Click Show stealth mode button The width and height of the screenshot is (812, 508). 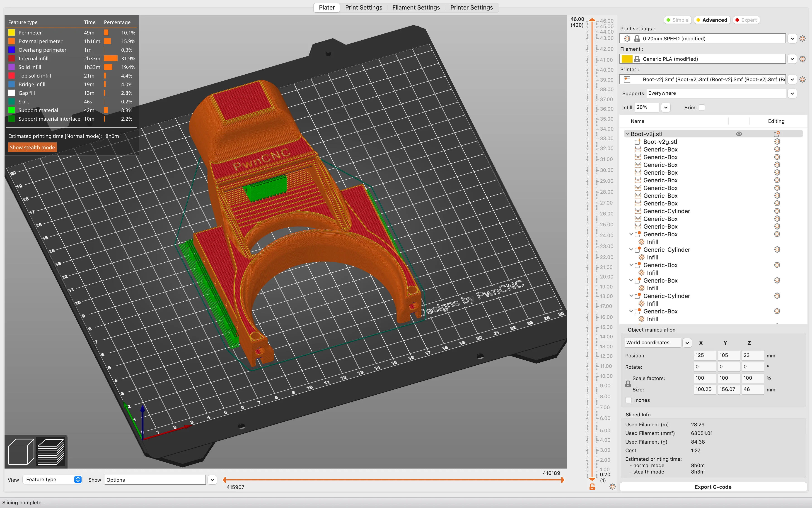(32, 147)
